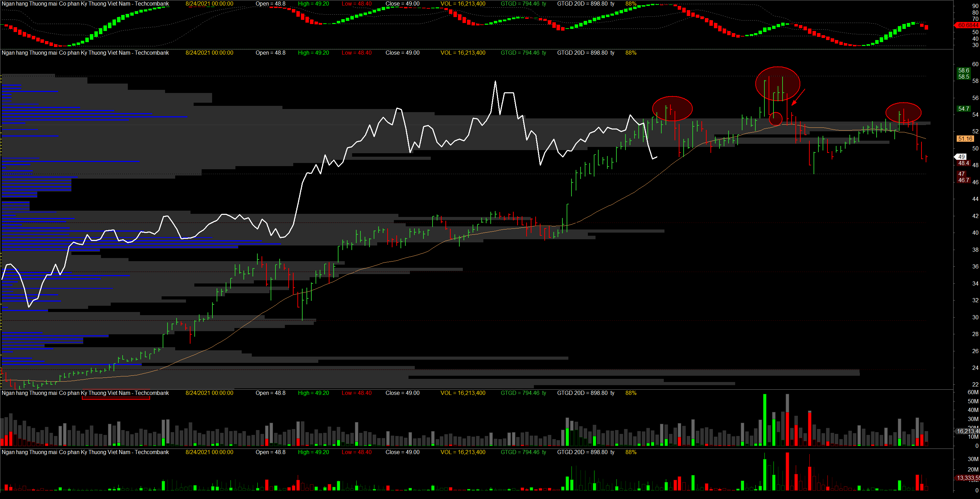Click the VOL = 16,213,400 text in main pane
Viewport: 980px width, 499px height.
(462, 53)
